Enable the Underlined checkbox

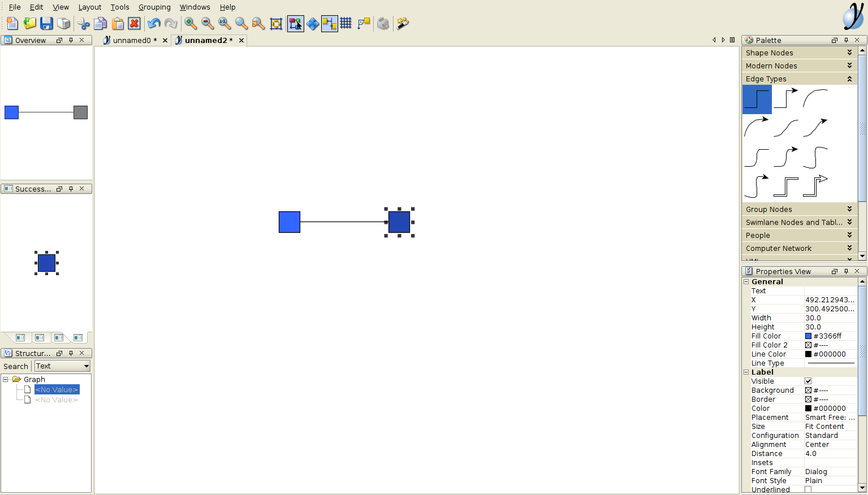point(808,490)
